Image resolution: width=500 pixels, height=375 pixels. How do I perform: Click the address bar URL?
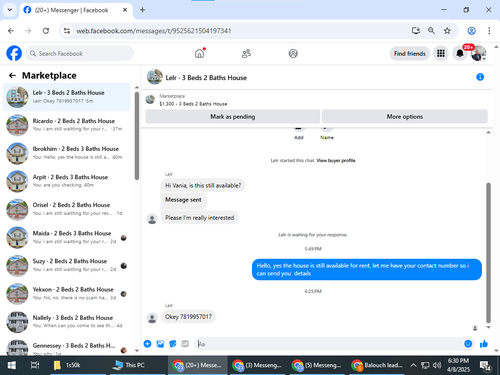[x=154, y=31]
